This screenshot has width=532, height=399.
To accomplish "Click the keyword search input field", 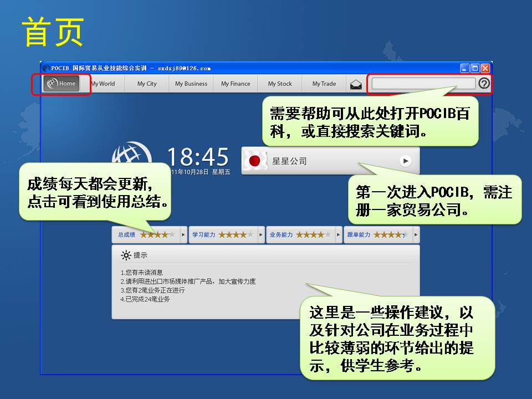I will [423, 84].
